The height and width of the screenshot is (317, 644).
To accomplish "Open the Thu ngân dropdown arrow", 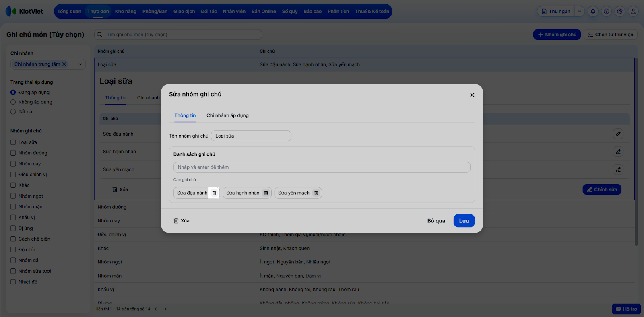I will (x=580, y=12).
